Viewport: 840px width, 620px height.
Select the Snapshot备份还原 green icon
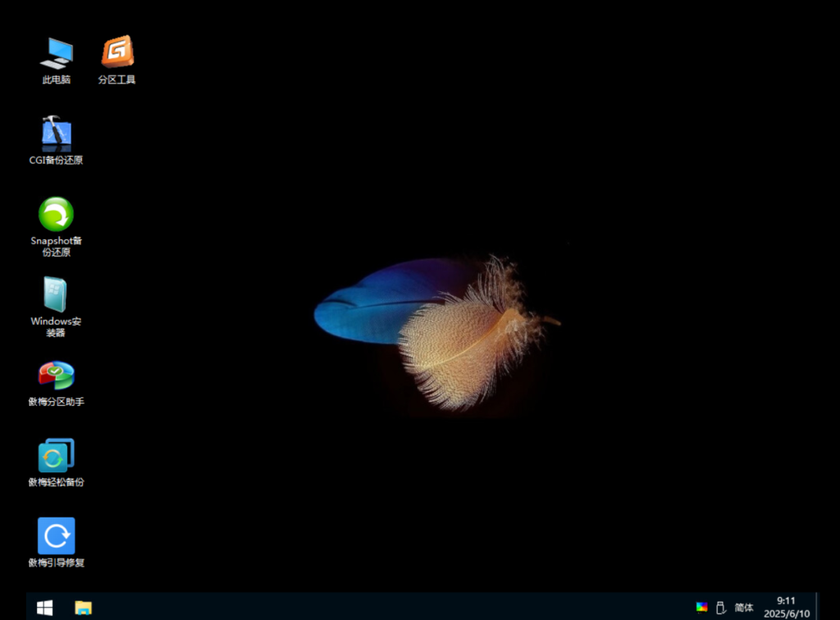pos(57,226)
